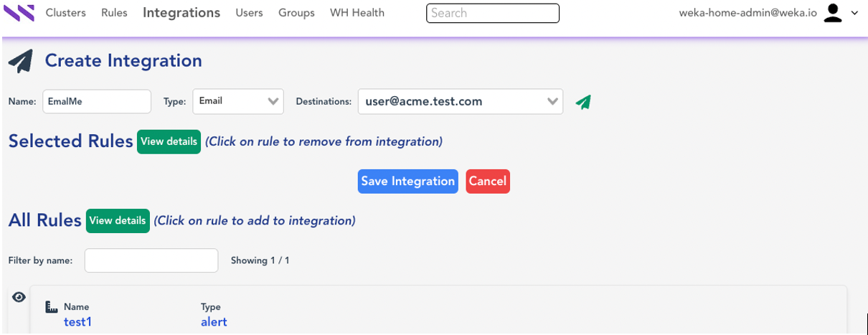Open the Groups page
The image size is (868, 335).
pos(296,13)
